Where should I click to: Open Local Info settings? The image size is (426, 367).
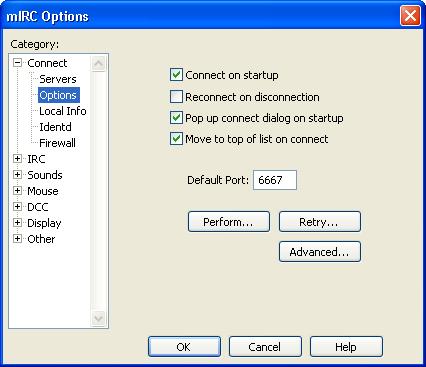coord(63,111)
